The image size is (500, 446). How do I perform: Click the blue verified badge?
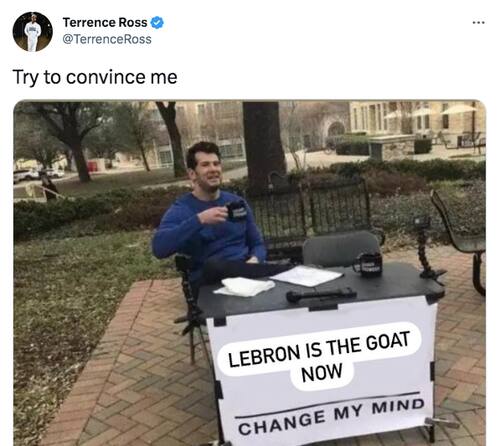(x=157, y=23)
